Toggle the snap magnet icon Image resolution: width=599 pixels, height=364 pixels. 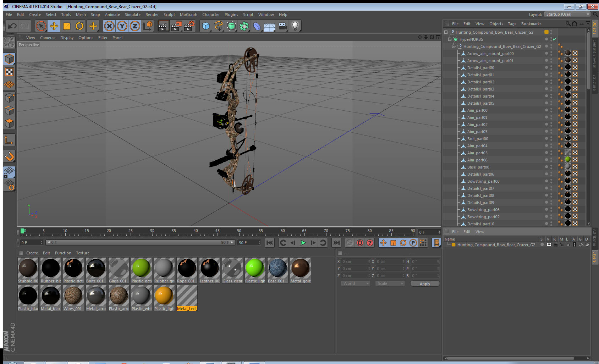pyautogui.click(x=10, y=156)
